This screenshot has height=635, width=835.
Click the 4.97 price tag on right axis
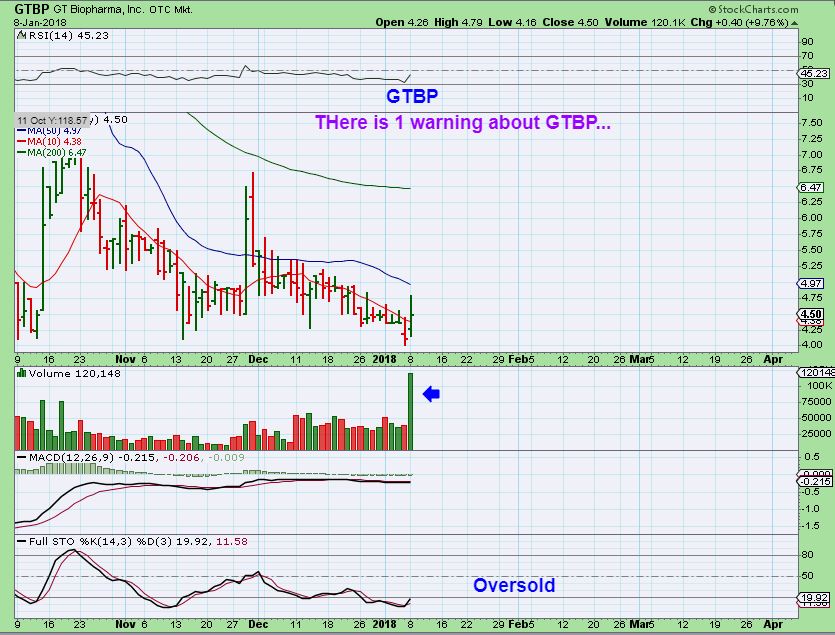[x=811, y=283]
